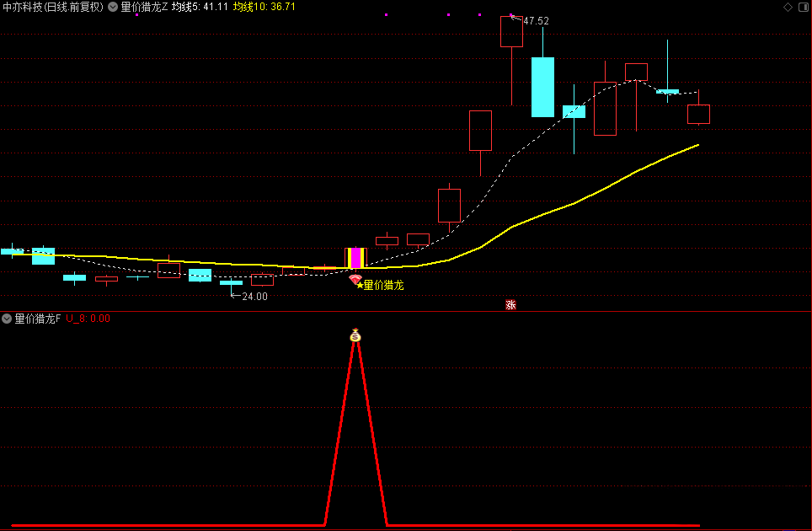812x531 pixels.
Task: Click the diamond icon in top-right corner
Action: point(788,8)
